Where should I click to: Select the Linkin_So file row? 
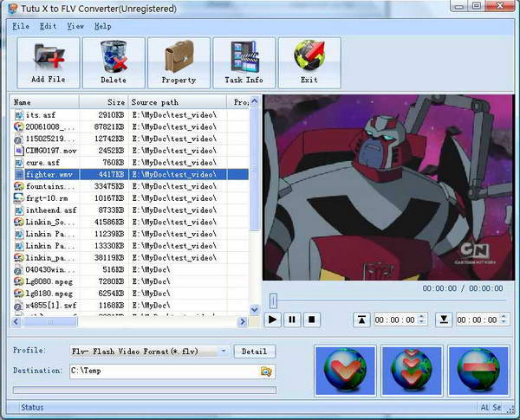click(131, 222)
